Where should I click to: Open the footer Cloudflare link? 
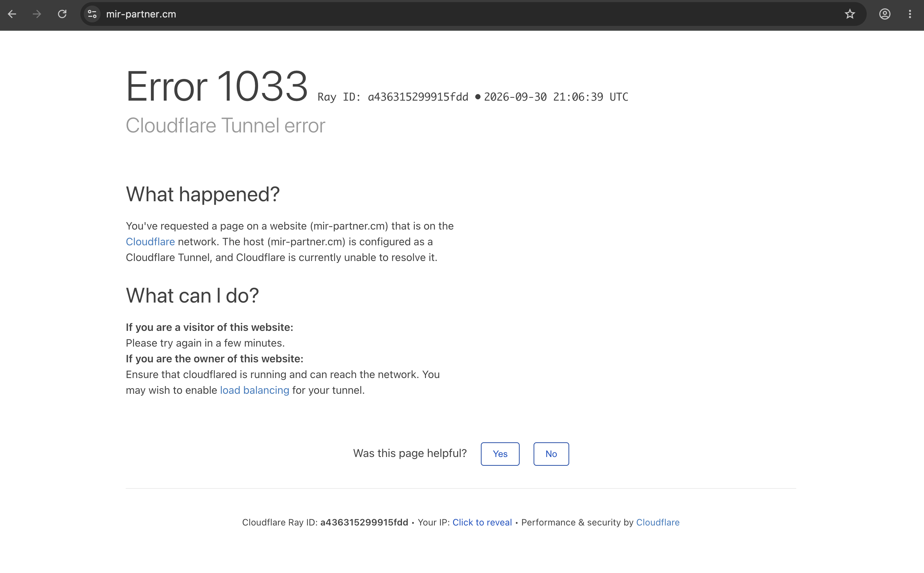pyautogui.click(x=658, y=522)
